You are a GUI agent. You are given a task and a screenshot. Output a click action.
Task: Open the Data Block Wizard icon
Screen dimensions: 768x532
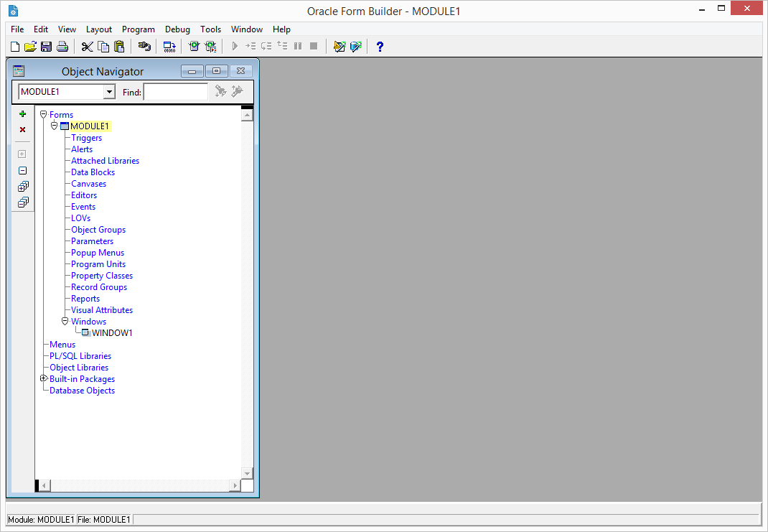pyautogui.click(x=355, y=47)
